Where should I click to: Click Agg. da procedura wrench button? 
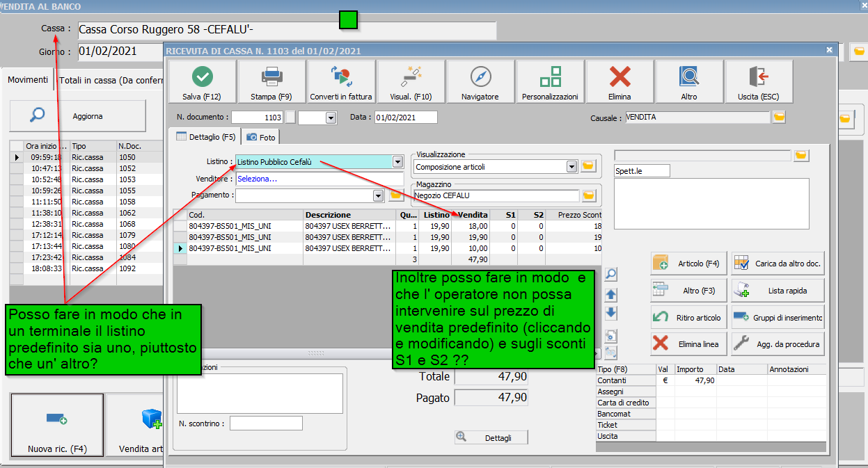pos(778,344)
